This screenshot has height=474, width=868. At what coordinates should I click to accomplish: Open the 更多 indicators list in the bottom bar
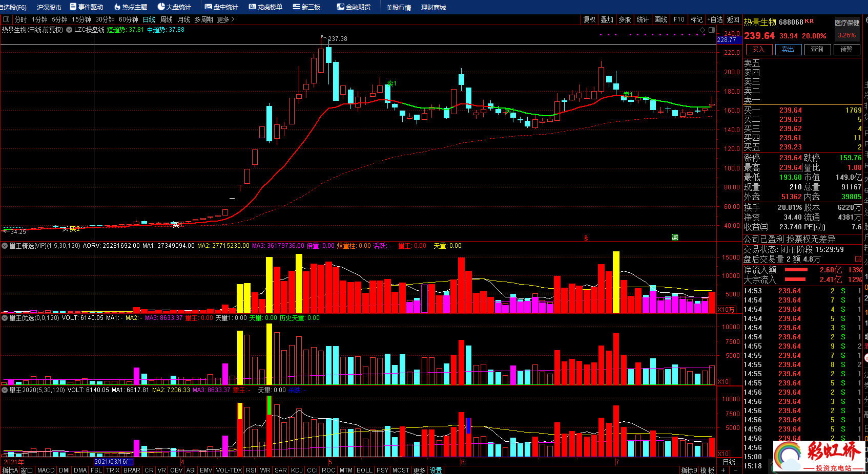pos(419,470)
